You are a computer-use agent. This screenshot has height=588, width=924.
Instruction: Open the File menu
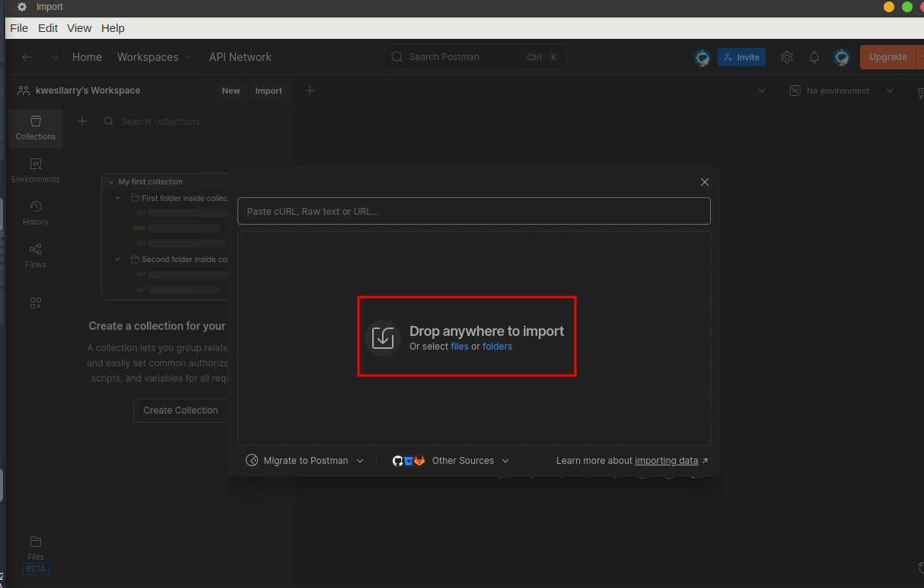point(18,27)
